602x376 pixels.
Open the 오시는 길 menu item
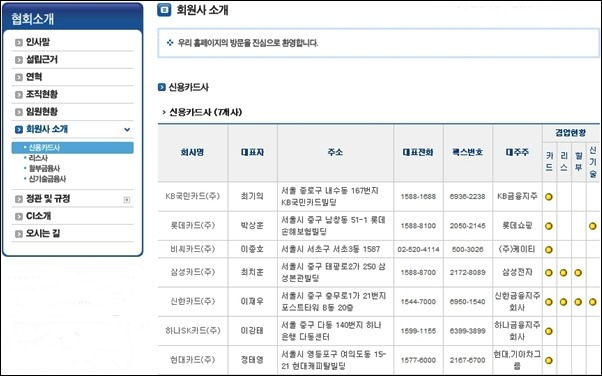[x=43, y=234]
